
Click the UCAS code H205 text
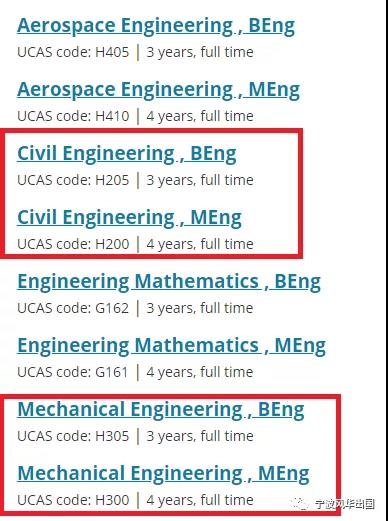click(73, 180)
